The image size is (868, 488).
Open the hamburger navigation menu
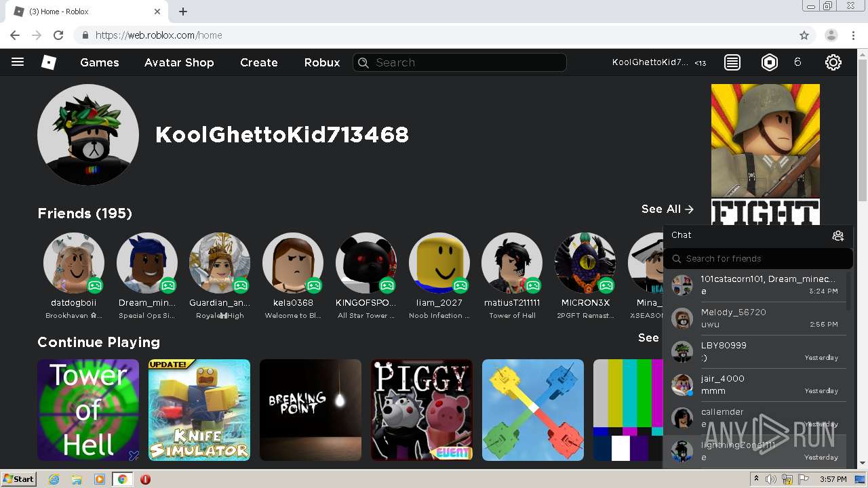click(x=18, y=62)
